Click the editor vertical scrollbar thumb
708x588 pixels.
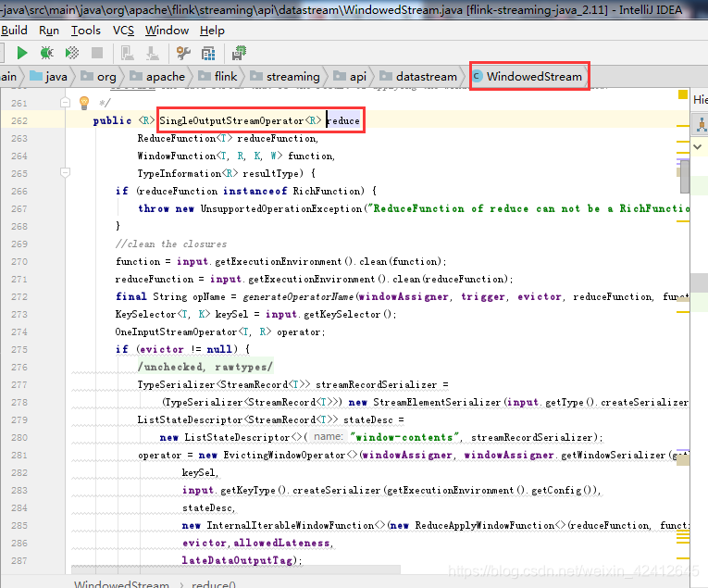(x=685, y=177)
